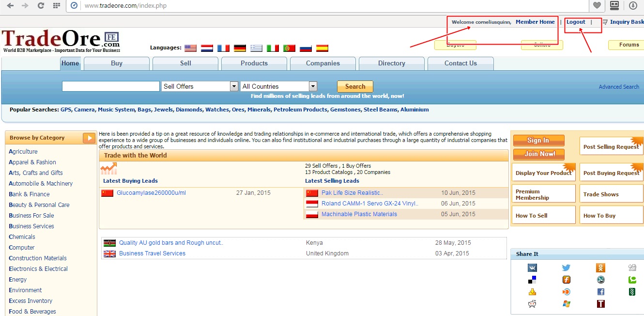Go back using the browser back arrow
Viewport: 644px width, 316px height.
10,6
